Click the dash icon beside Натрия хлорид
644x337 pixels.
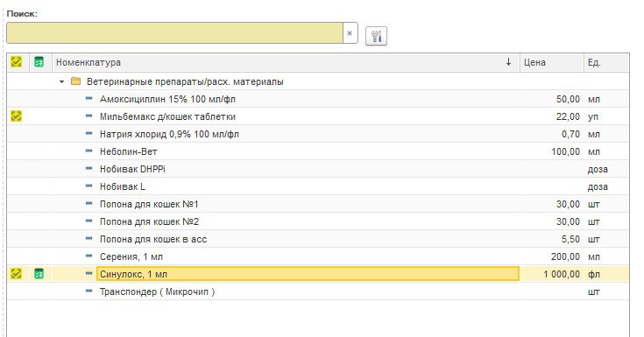pyautogui.click(x=89, y=134)
